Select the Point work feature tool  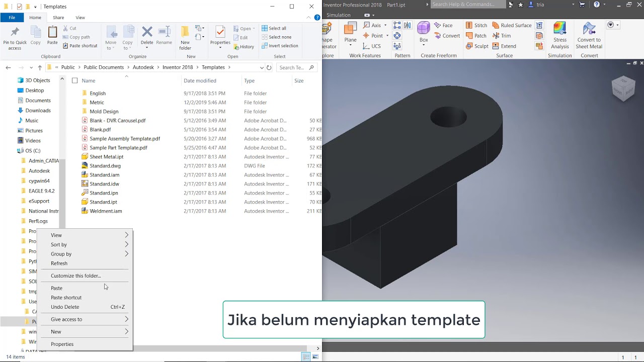(373, 36)
